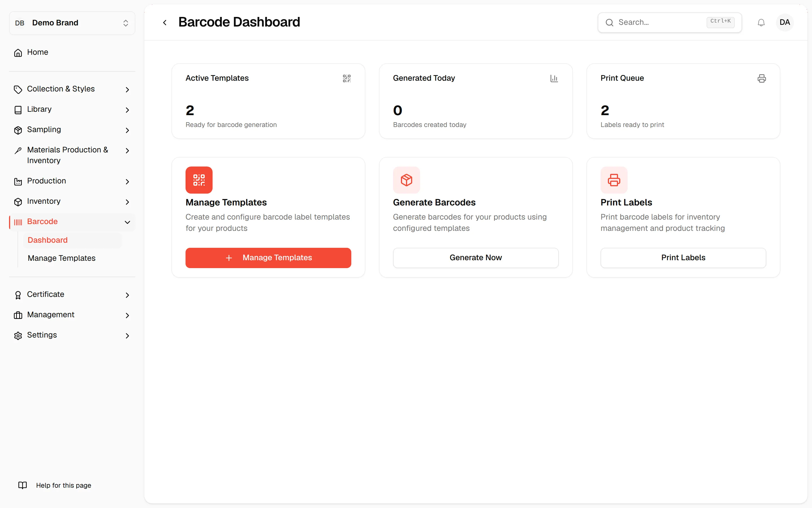Click 'Ready for barcode generation' text
This screenshot has width=812, height=508.
[231, 125]
